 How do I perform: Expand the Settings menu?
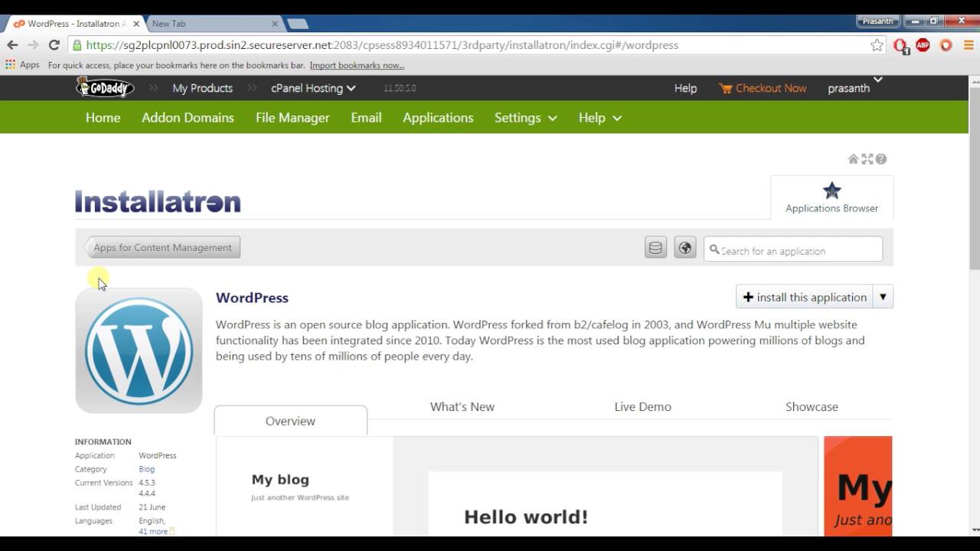(x=525, y=118)
